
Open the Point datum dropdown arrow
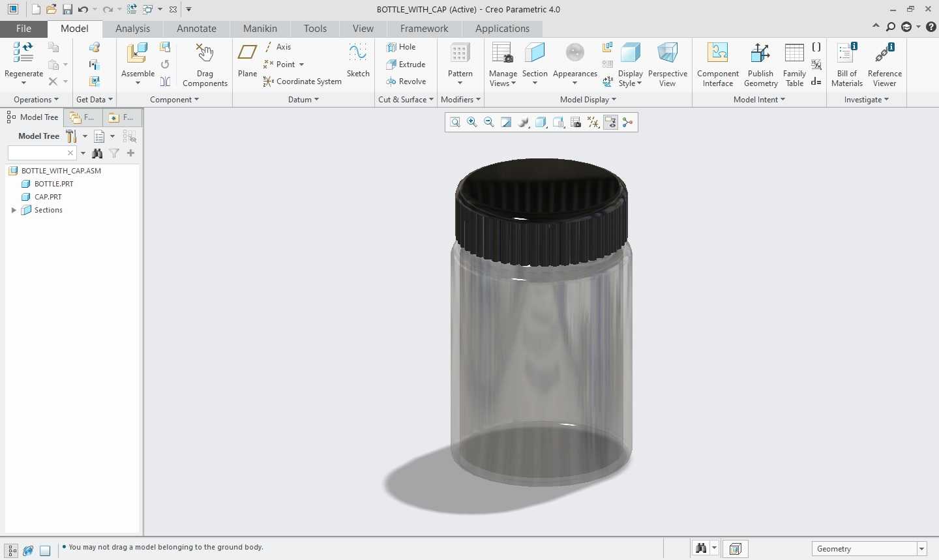click(x=301, y=65)
